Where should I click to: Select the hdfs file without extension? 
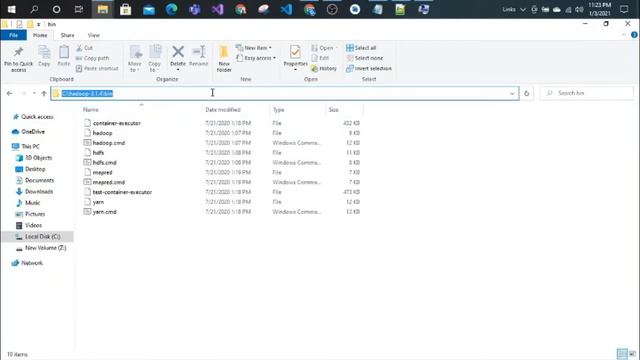(98, 153)
